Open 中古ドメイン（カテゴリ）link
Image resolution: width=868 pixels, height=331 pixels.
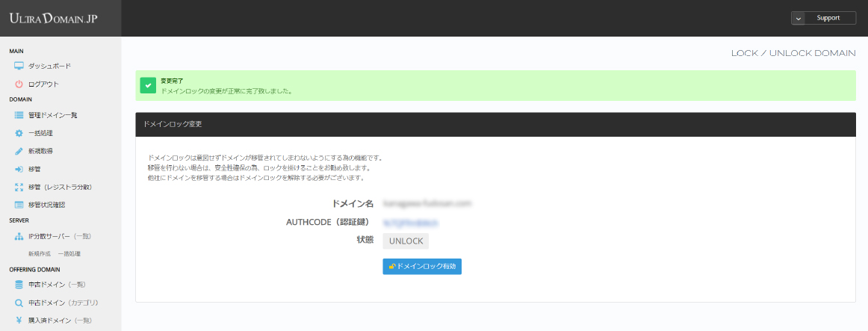point(63,303)
